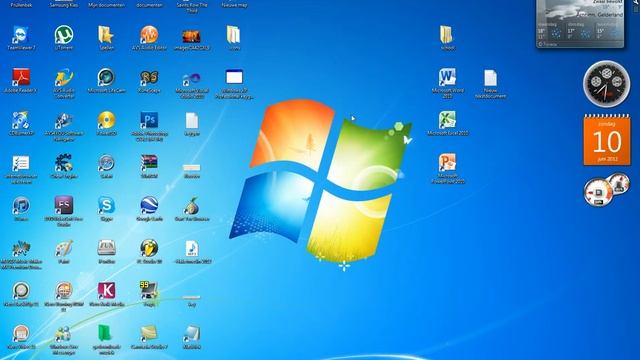Open the plain folder beside imageCA42CX18
This screenshot has width=640, height=360.
(234, 35)
